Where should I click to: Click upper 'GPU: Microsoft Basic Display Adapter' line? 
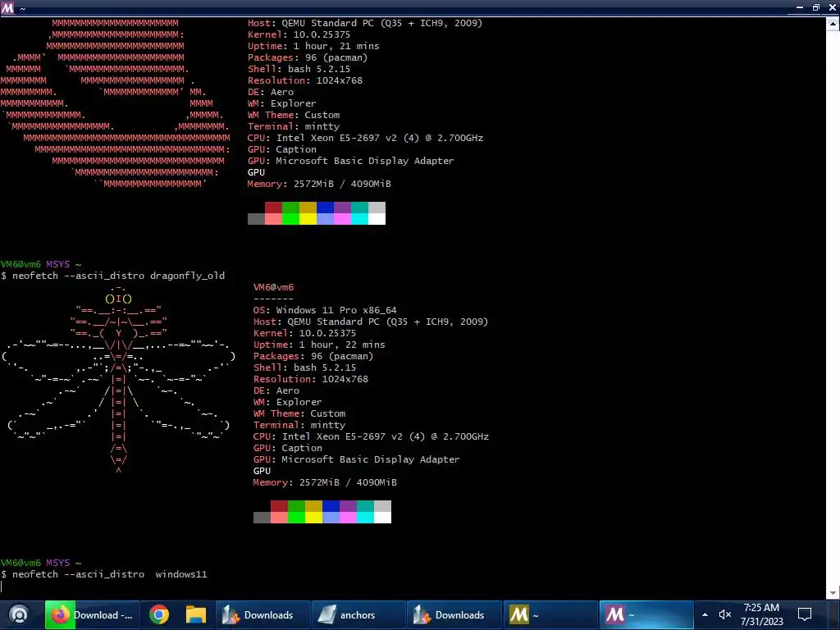(350, 161)
